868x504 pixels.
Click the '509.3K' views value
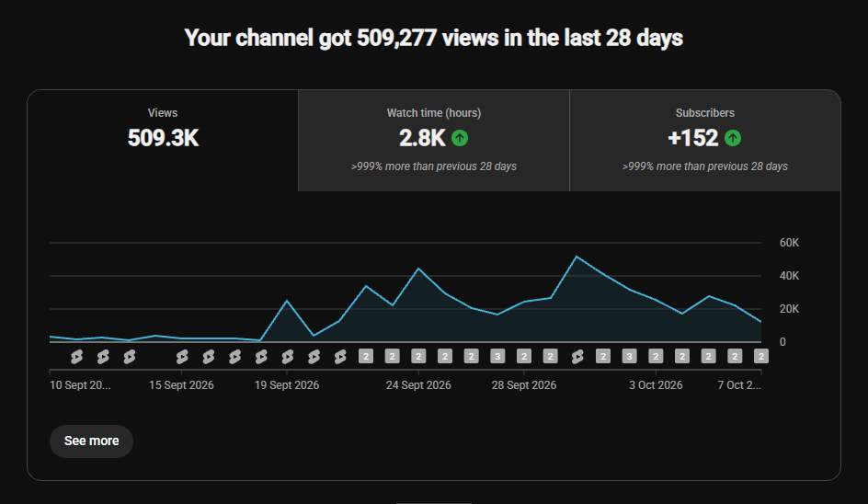click(x=163, y=138)
